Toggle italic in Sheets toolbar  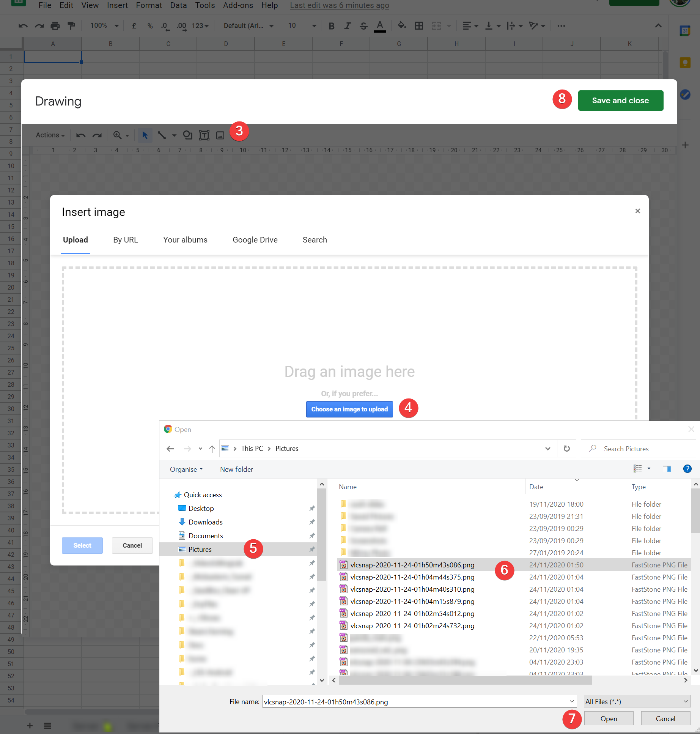tap(347, 26)
